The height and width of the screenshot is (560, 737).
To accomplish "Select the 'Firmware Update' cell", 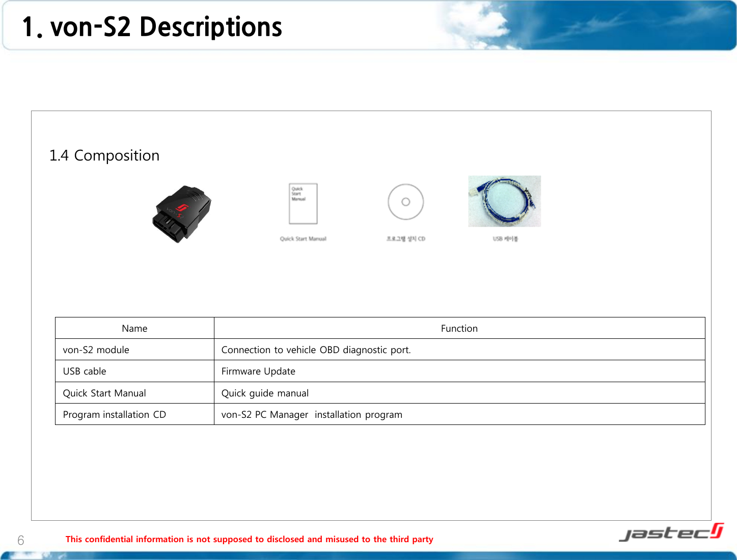I will coord(459,371).
